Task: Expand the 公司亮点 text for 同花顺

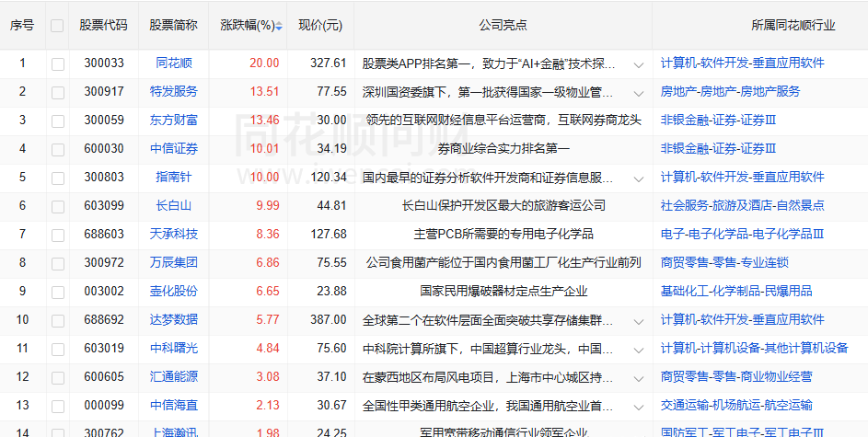Action: pos(638,64)
